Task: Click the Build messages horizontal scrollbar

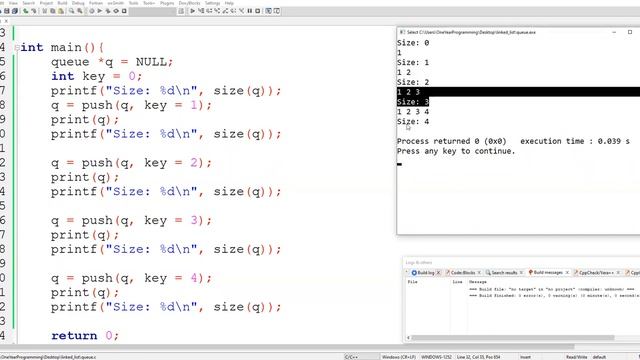Action: [x=513, y=338]
